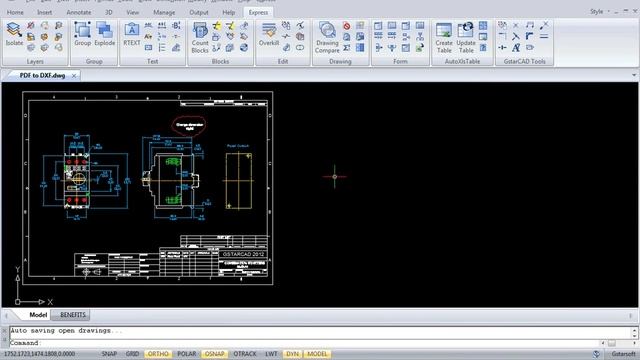Expand the Blocks panel title
This screenshot has width=640, height=360.
[220, 61]
